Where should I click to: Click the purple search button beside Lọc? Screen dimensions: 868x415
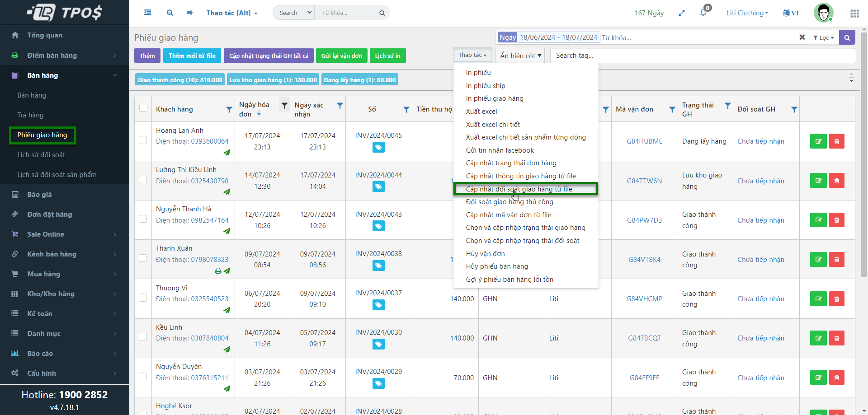847,37
